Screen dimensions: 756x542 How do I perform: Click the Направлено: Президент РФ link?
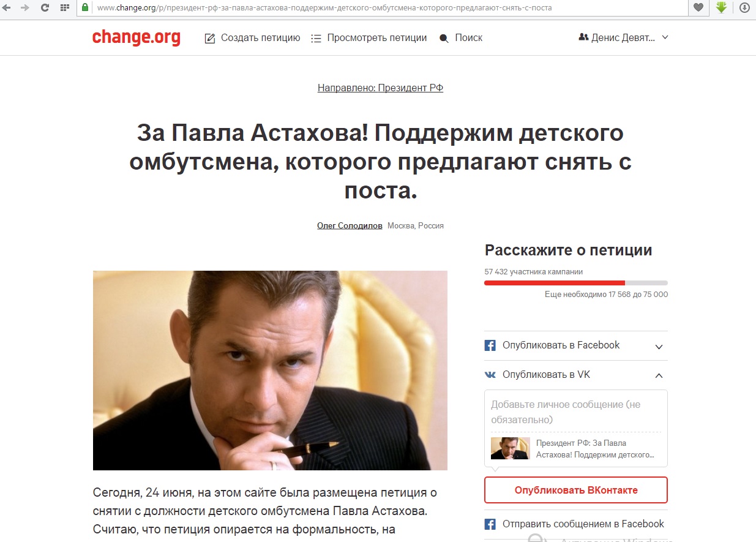coord(380,88)
